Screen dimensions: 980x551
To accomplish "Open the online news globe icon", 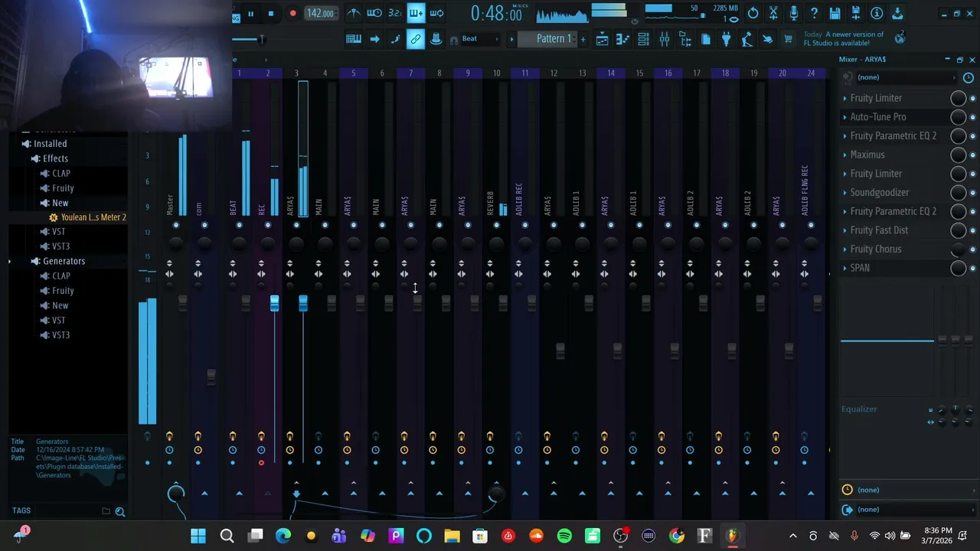I will click(900, 37).
